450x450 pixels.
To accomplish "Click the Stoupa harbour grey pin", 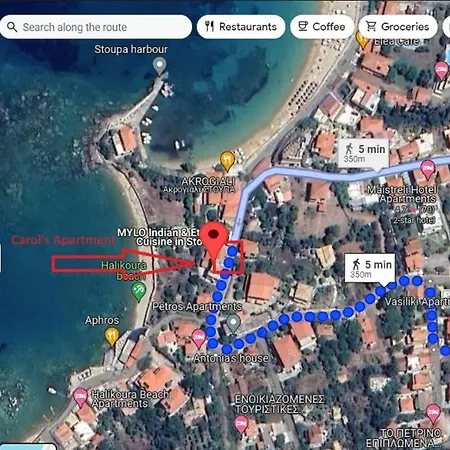I will [x=160, y=65].
